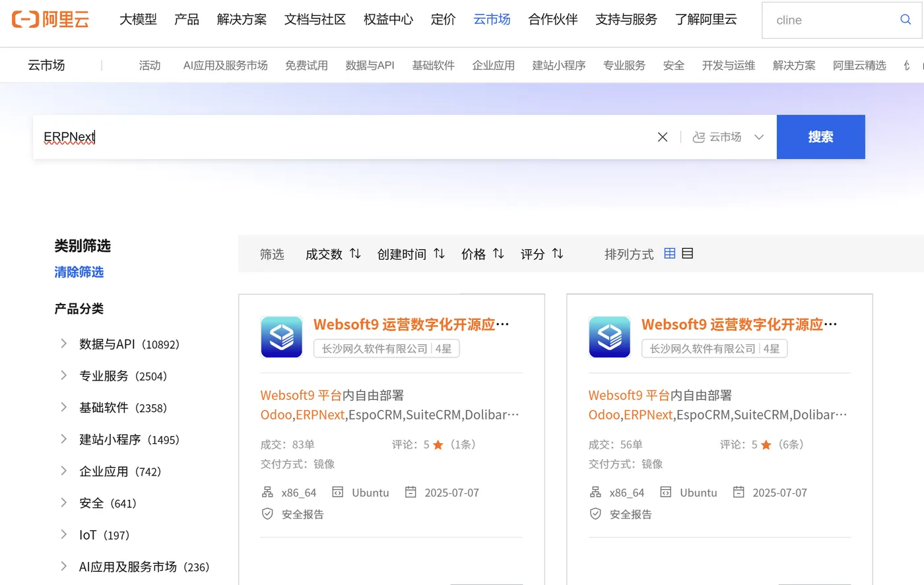The image size is (924, 585).
Task: Open second Websoft9 product logo (56单 card)
Action: pyautogui.click(x=610, y=337)
